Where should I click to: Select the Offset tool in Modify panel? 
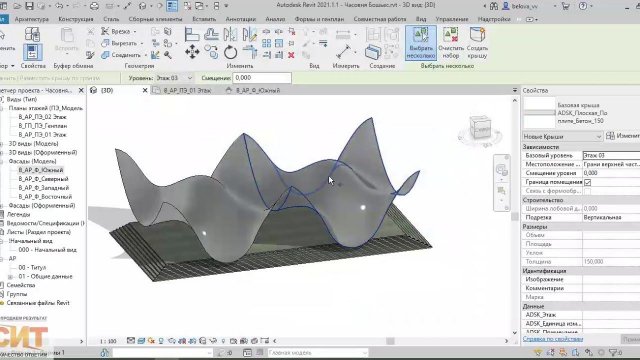pyautogui.click(x=211, y=34)
